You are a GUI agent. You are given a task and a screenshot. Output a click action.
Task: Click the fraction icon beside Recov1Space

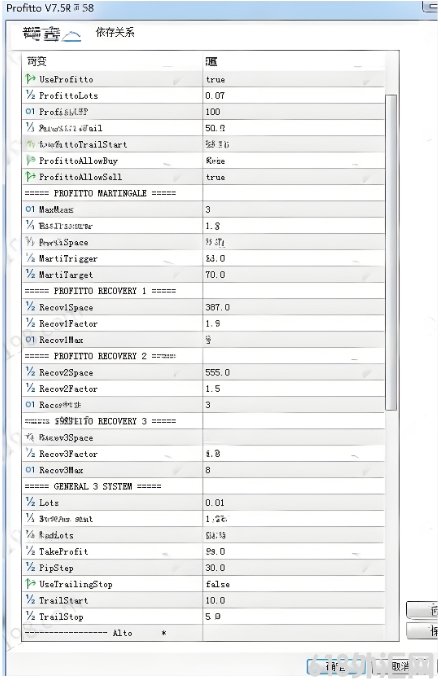point(30,307)
